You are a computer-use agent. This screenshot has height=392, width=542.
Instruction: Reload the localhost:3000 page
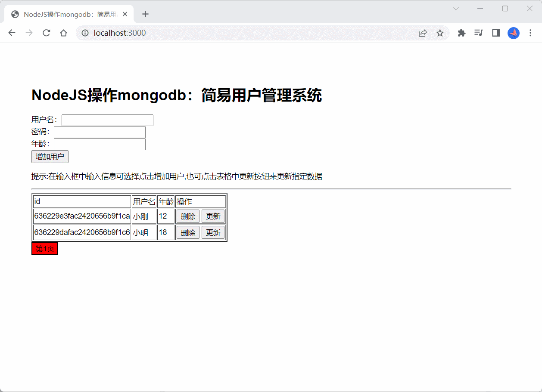tap(46, 33)
